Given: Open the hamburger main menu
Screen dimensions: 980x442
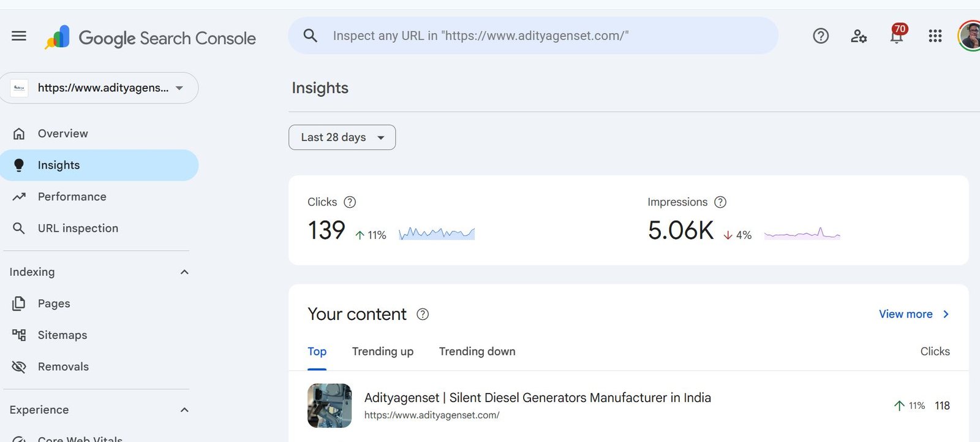Looking at the screenshot, I should (x=19, y=36).
